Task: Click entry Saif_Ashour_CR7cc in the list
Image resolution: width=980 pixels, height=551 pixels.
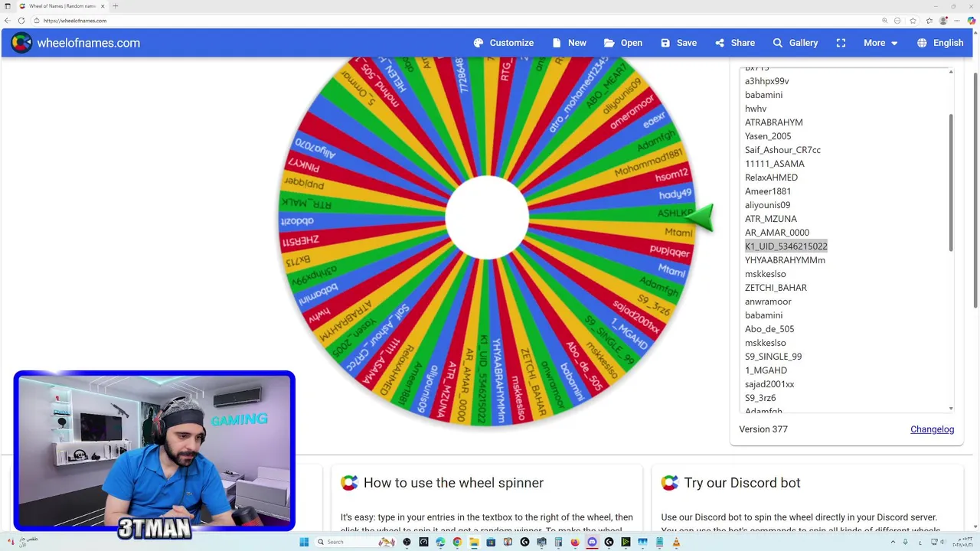Action: (x=782, y=150)
